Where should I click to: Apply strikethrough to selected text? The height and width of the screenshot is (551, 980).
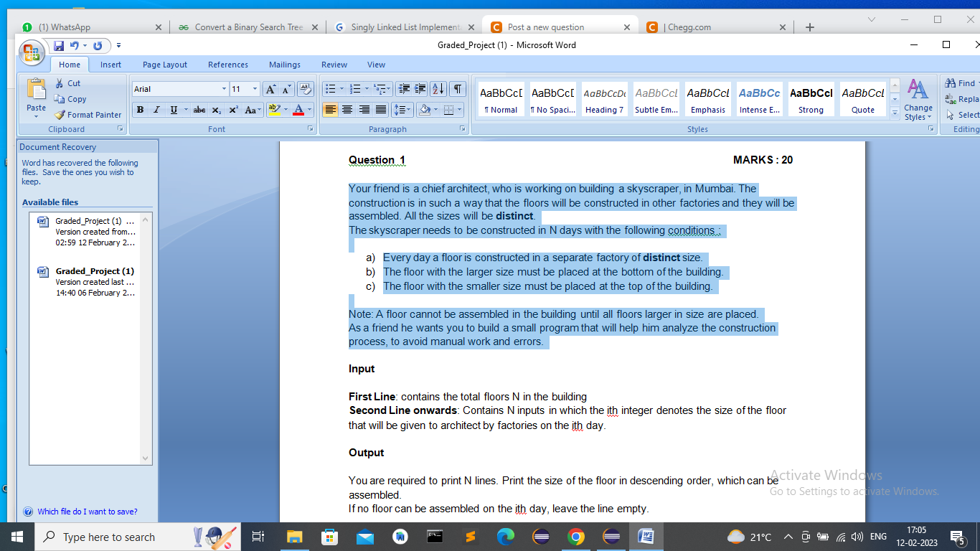[x=200, y=110]
